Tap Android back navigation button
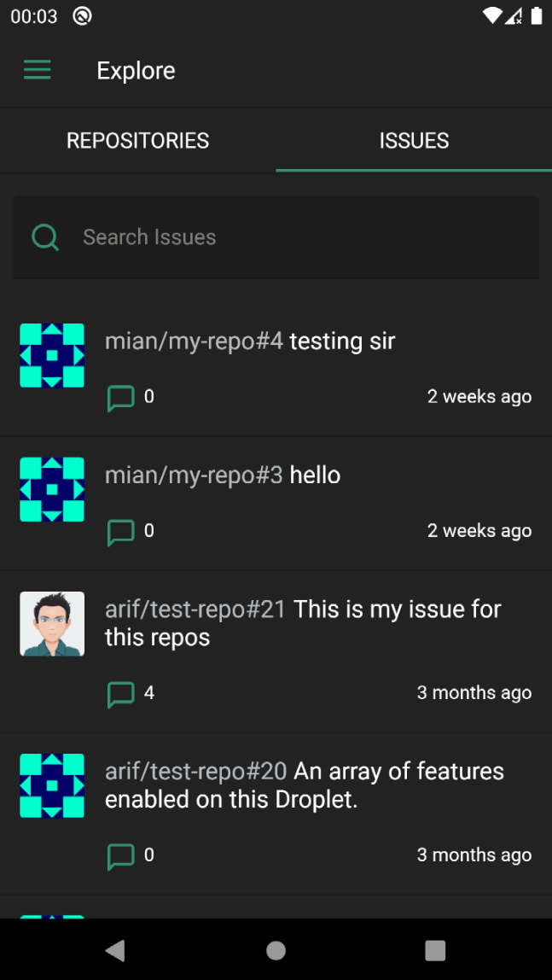552x980 pixels. pyautogui.click(x=115, y=950)
